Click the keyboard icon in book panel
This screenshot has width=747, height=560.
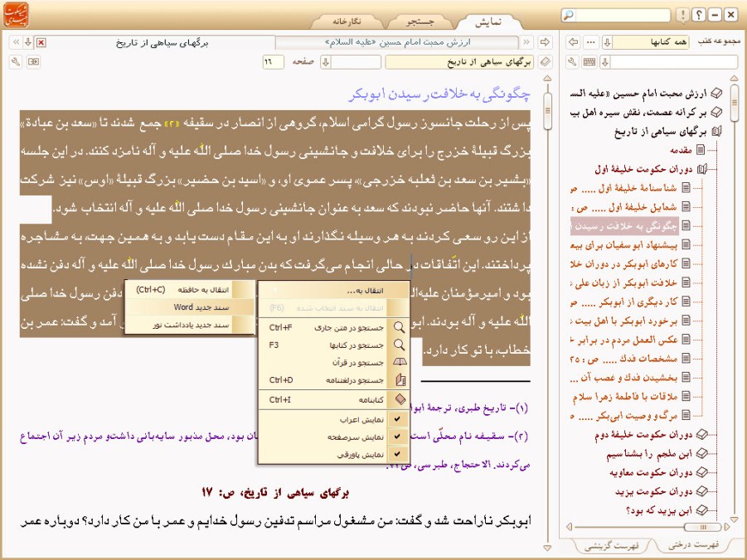(x=589, y=62)
